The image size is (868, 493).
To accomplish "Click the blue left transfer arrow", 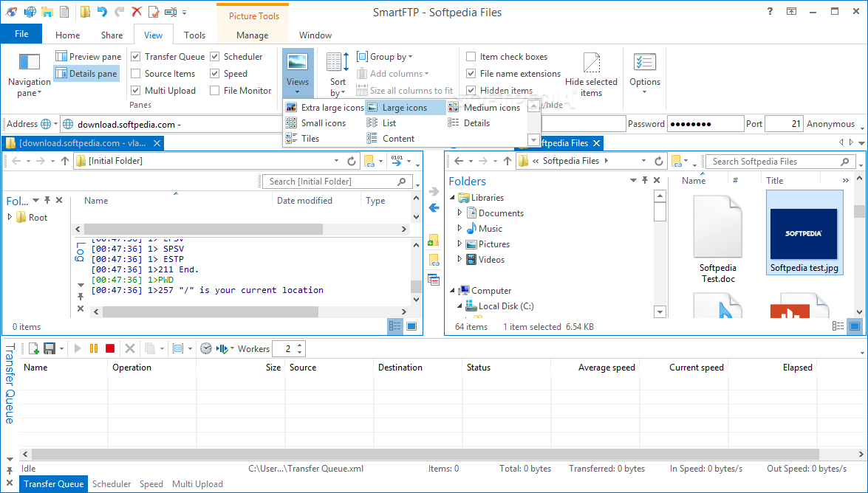I will pyautogui.click(x=434, y=208).
